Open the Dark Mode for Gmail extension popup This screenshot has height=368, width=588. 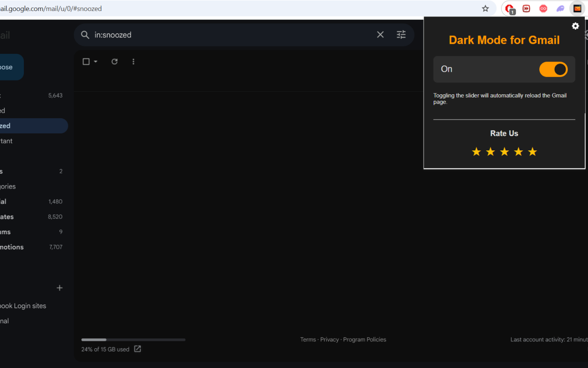pos(577,8)
